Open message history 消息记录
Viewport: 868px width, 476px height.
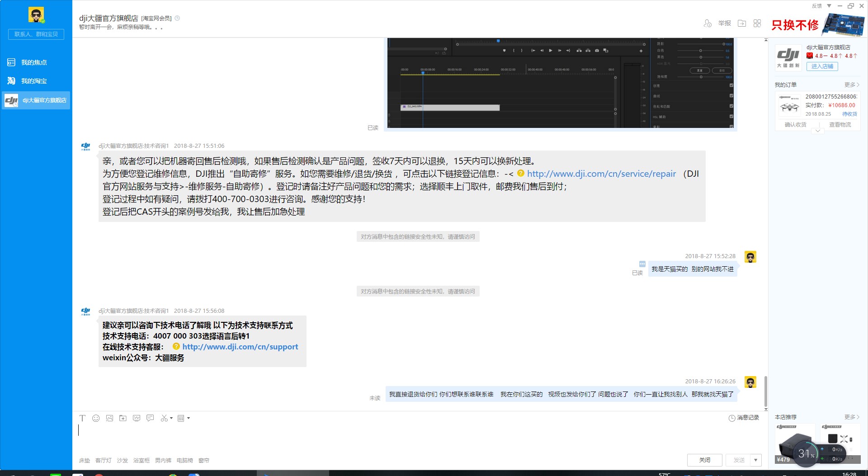[x=744, y=418]
